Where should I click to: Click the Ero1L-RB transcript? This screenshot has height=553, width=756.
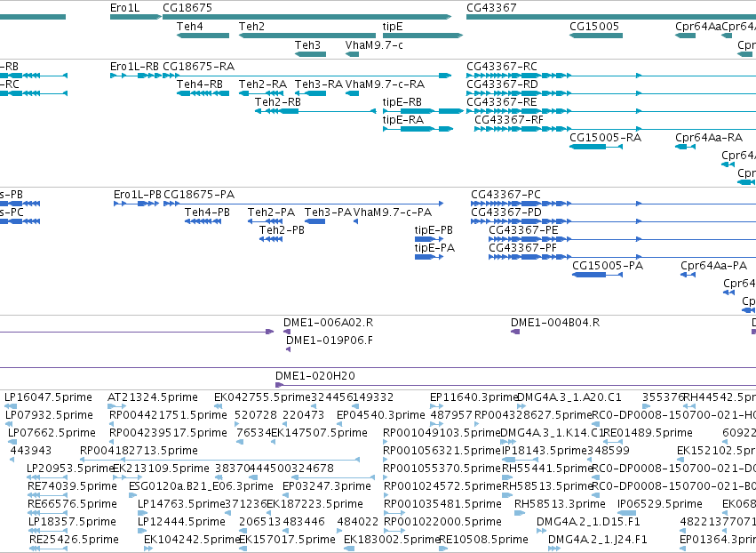(136, 76)
